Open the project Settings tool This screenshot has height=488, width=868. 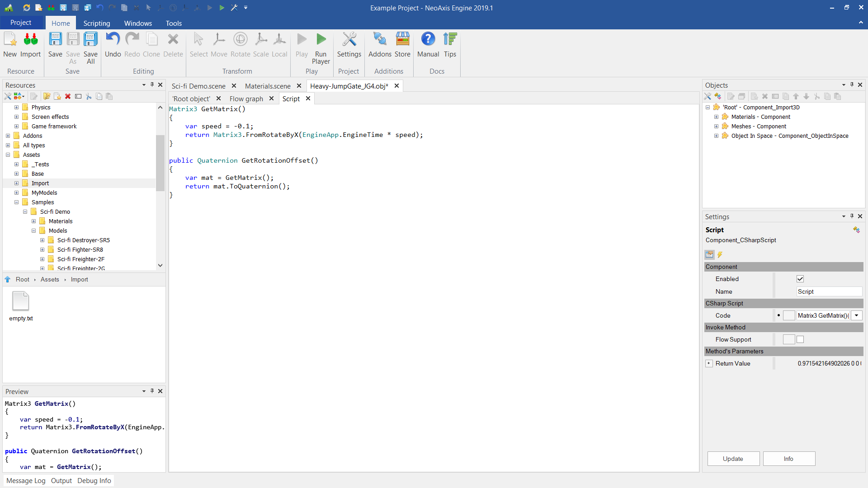pyautogui.click(x=349, y=40)
